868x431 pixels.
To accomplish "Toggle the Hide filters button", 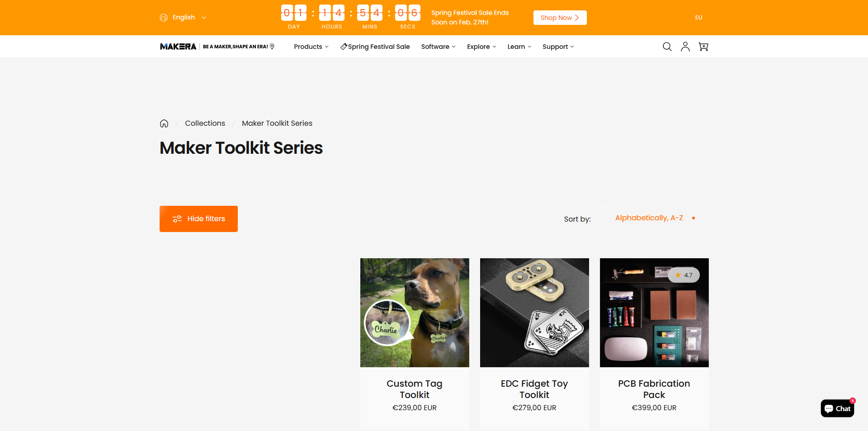I will point(198,219).
